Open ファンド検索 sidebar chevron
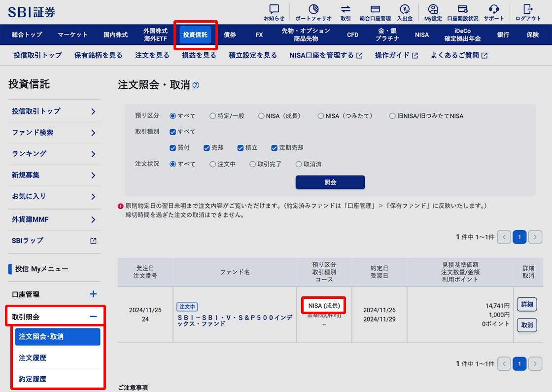This screenshot has height=392, width=552. tap(93, 133)
